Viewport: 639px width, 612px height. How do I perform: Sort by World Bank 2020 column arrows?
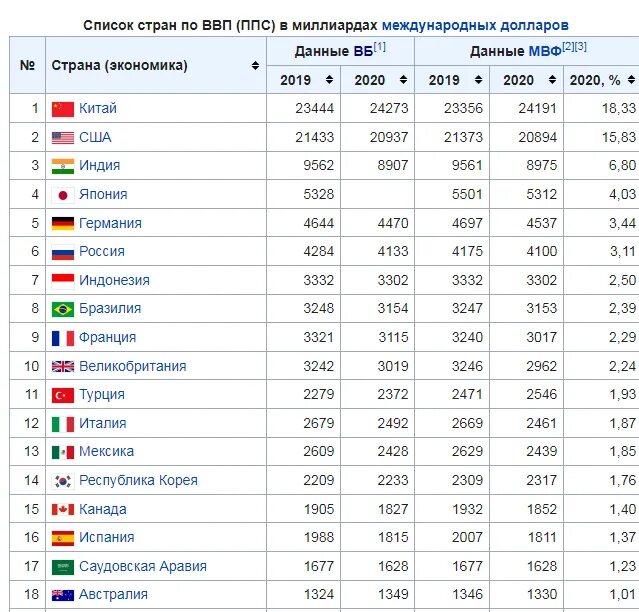[x=403, y=80]
